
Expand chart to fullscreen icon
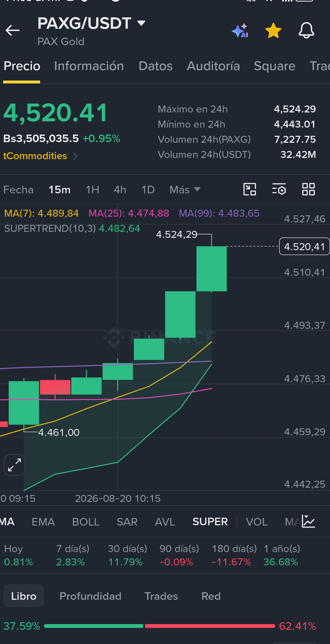pyautogui.click(x=15, y=465)
